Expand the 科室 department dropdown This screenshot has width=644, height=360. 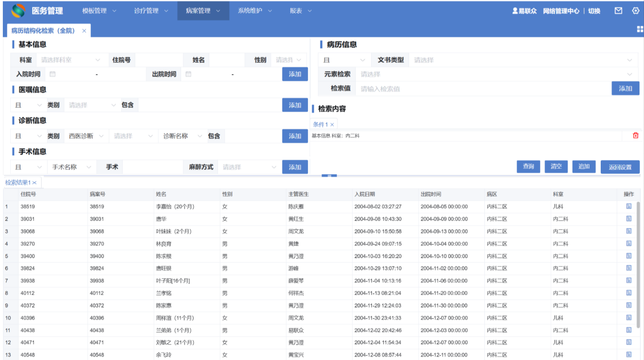pyautogui.click(x=70, y=60)
